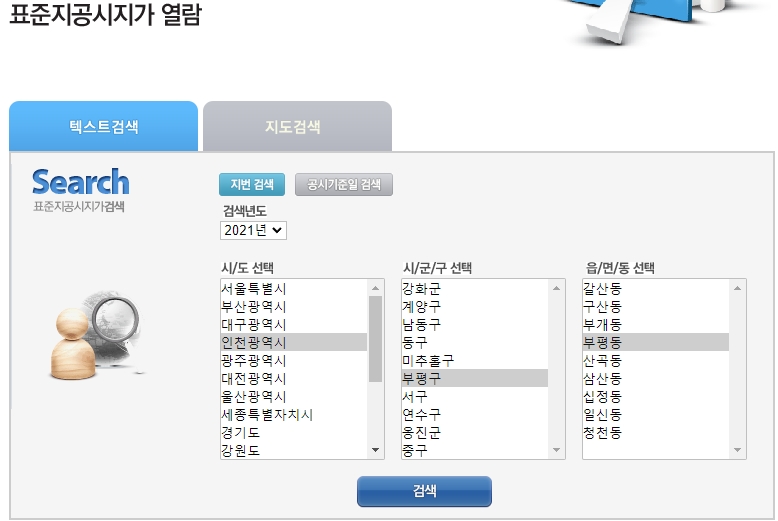Screen dimensions: 778x521
Task: Select 광주광역시 in the 시/도 list
Action: [x=294, y=360]
